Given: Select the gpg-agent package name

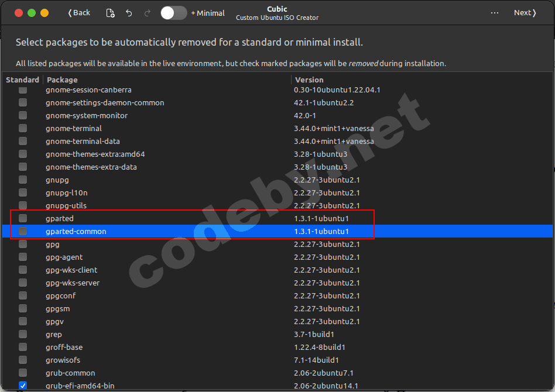Looking at the screenshot, I should point(64,257).
